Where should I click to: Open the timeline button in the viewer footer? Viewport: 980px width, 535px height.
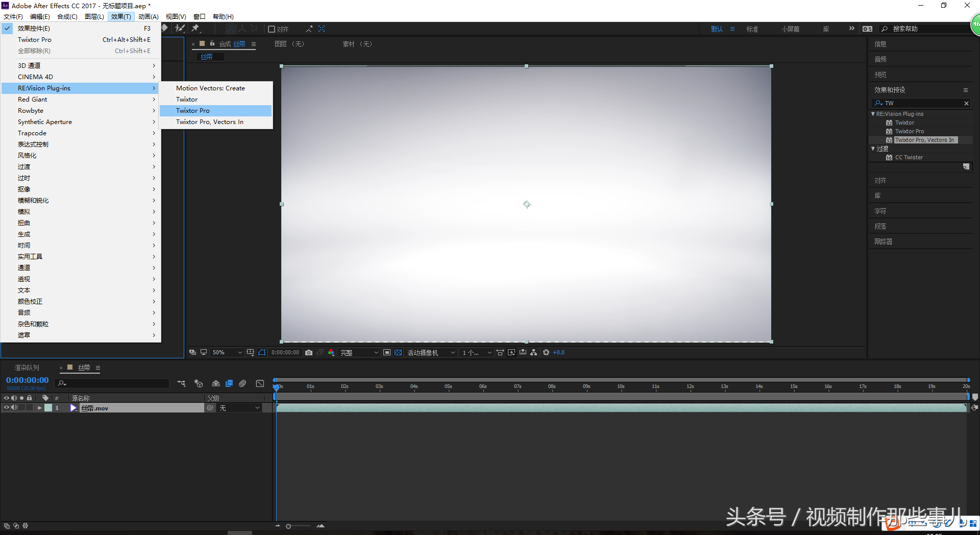pos(523,352)
